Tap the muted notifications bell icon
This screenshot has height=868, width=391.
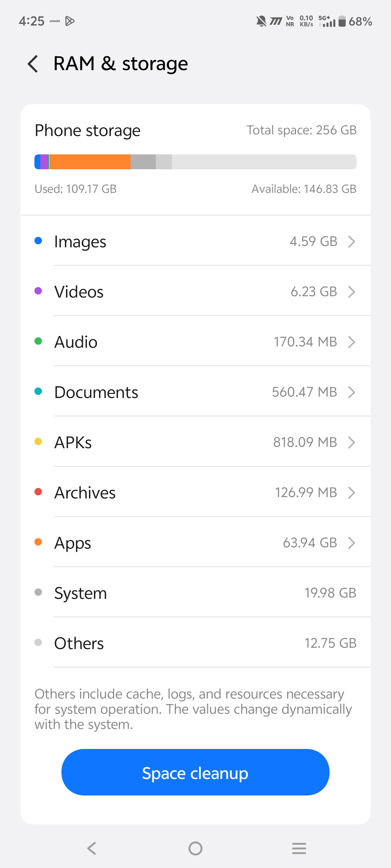click(261, 21)
